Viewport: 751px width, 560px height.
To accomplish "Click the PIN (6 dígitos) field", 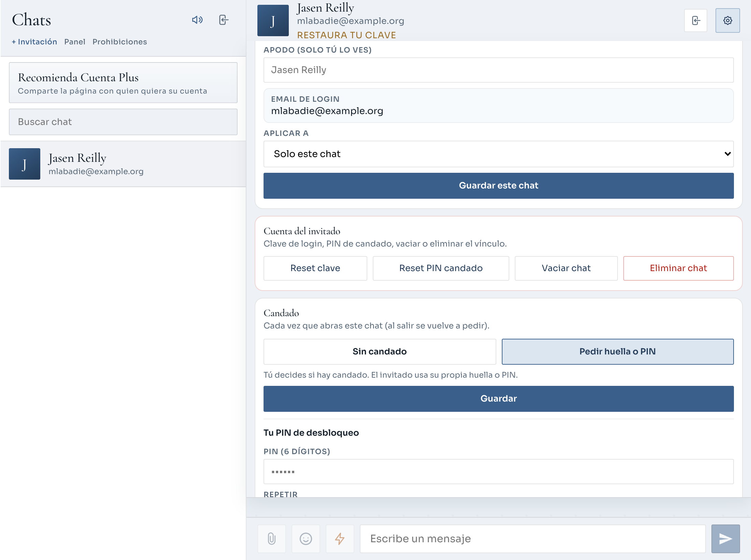I will click(498, 472).
